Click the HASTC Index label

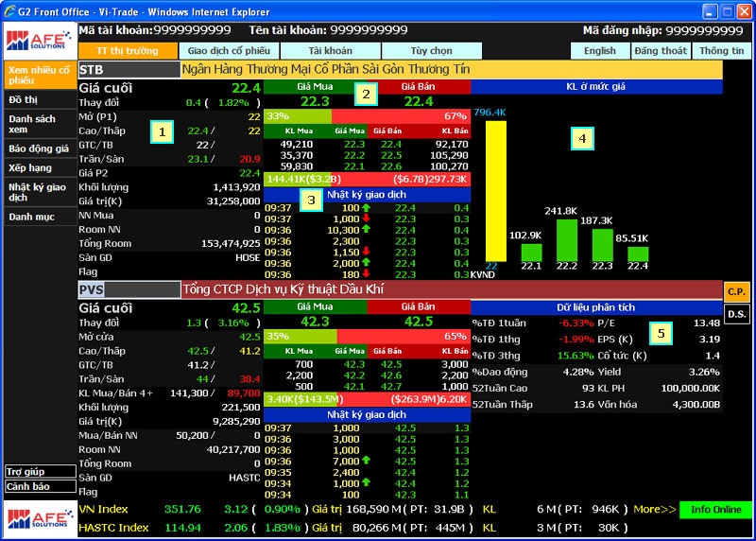(113, 528)
